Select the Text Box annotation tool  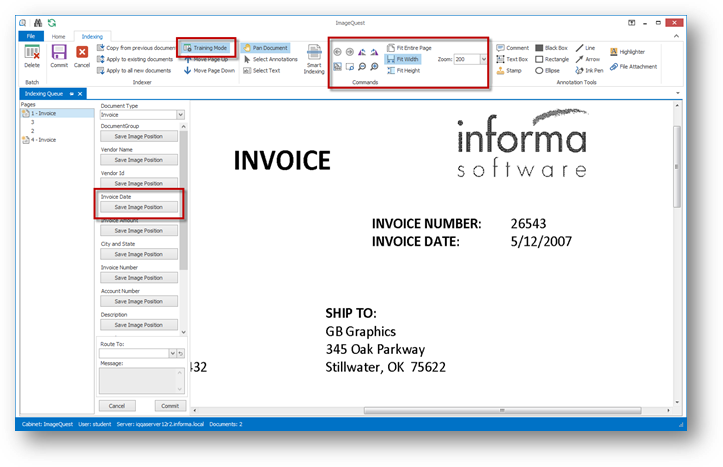512,59
